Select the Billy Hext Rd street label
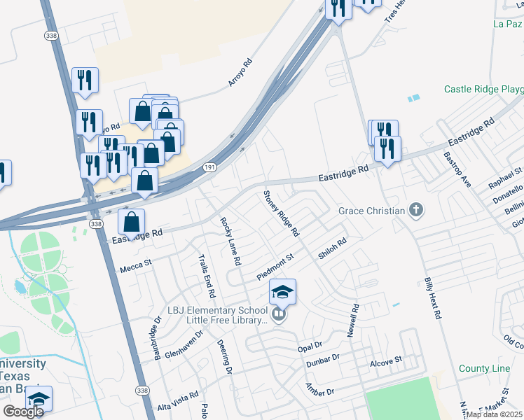524x420 pixels. coord(433,298)
